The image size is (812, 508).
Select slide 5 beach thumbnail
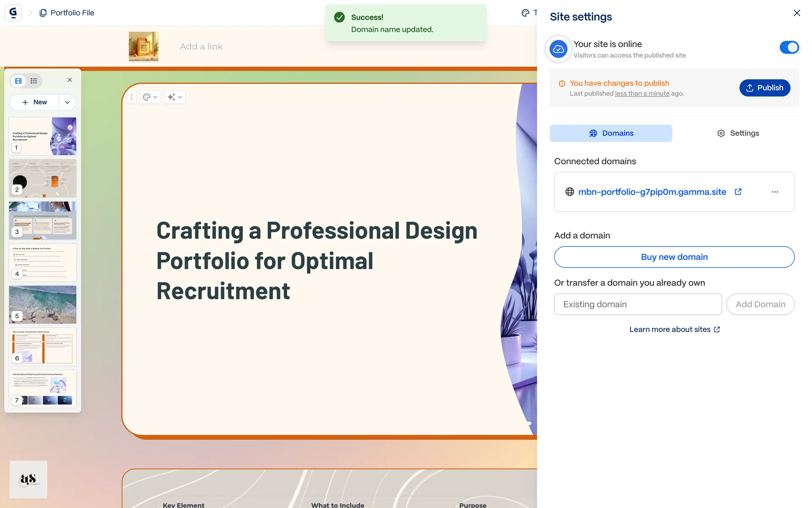43,304
